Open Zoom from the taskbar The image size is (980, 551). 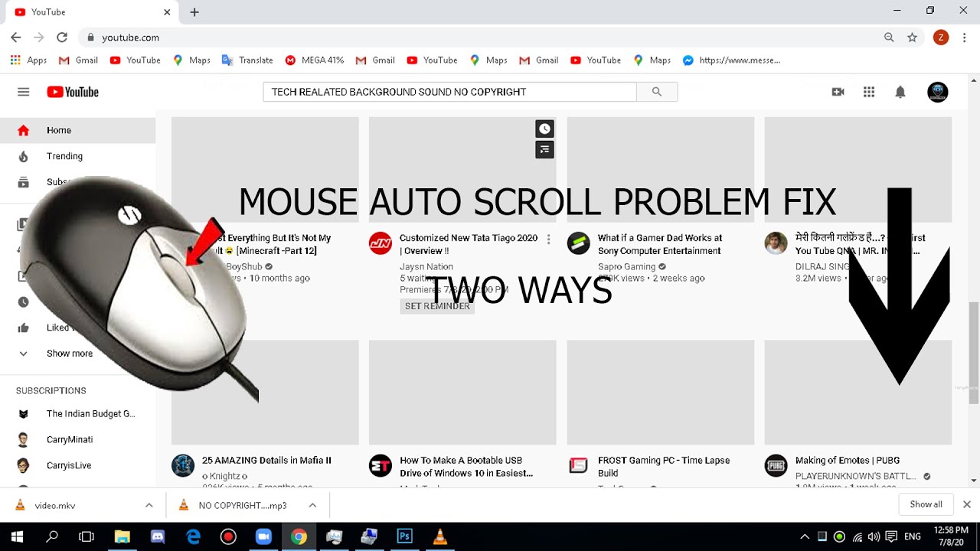(263, 536)
